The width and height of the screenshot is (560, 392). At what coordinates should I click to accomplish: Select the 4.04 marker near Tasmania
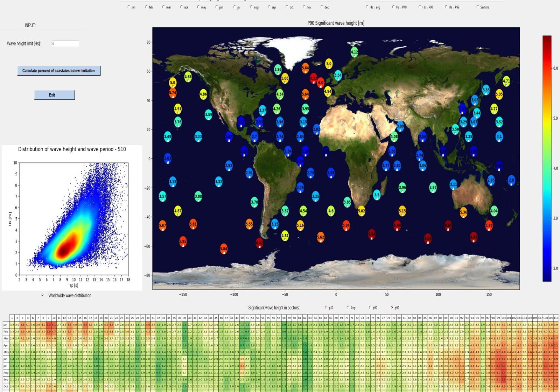pyautogui.click(x=494, y=211)
